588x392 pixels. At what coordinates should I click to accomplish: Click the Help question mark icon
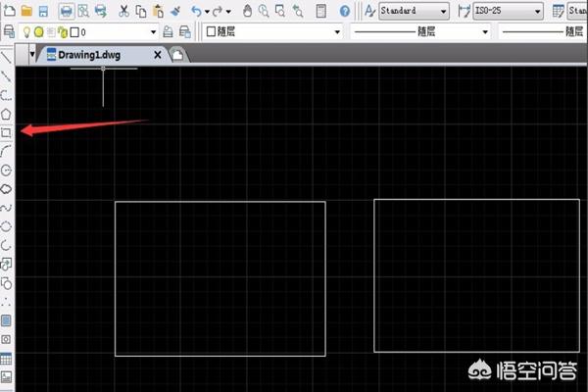click(x=344, y=11)
